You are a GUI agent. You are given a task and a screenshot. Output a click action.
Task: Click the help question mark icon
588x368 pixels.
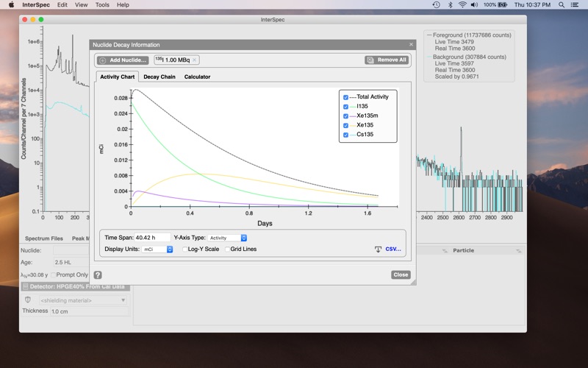[98, 275]
